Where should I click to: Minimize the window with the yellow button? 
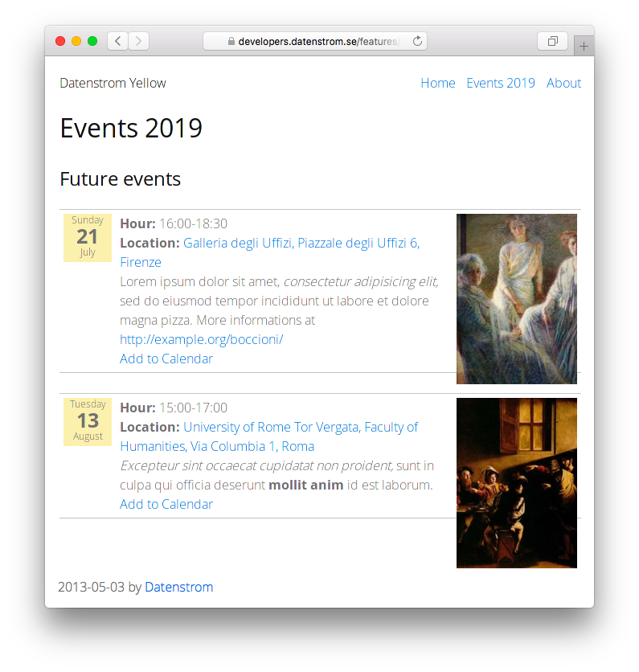click(x=76, y=41)
